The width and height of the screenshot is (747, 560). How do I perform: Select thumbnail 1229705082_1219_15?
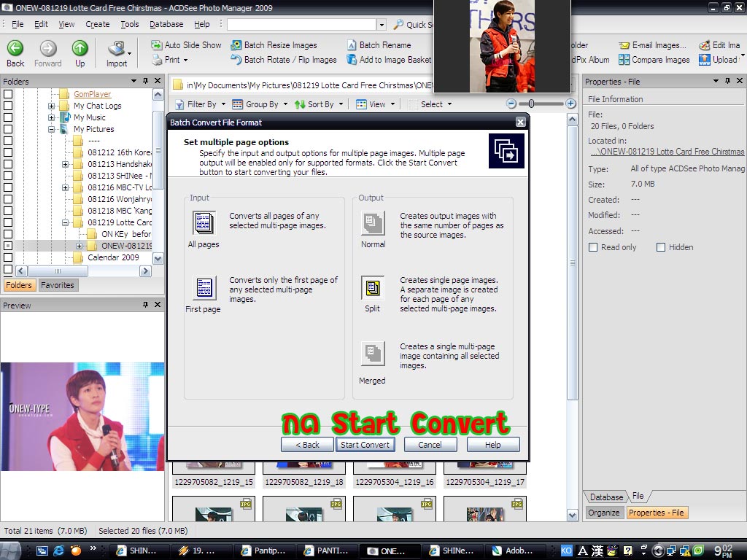tap(214, 474)
